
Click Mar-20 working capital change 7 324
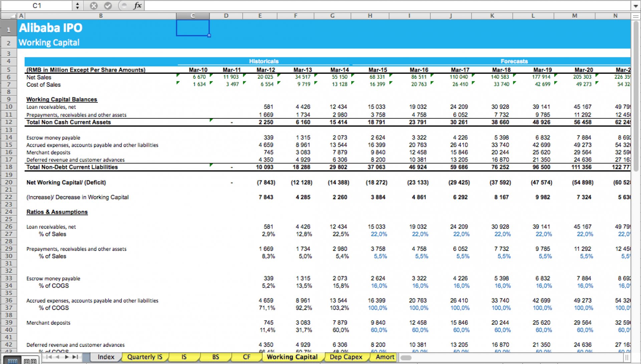[x=584, y=197]
